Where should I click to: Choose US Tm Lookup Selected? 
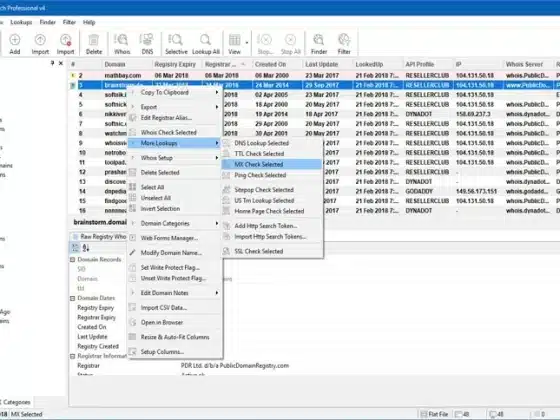tap(272, 200)
